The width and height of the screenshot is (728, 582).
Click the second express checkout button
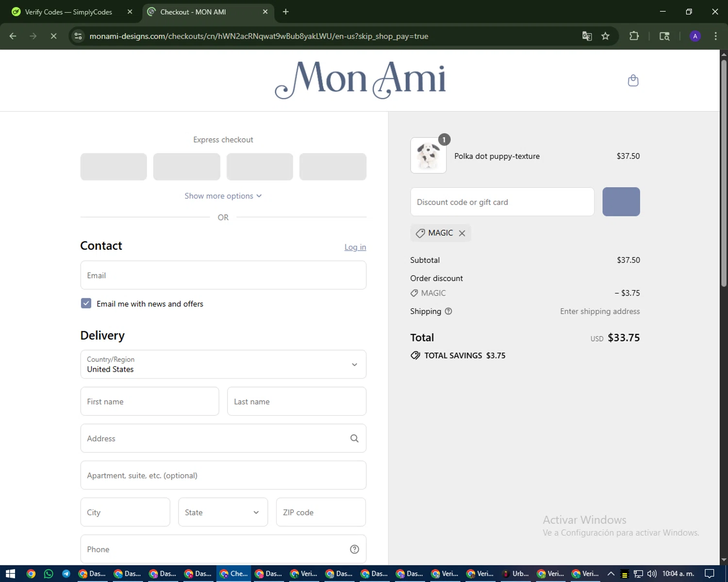click(x=187, y=167)
